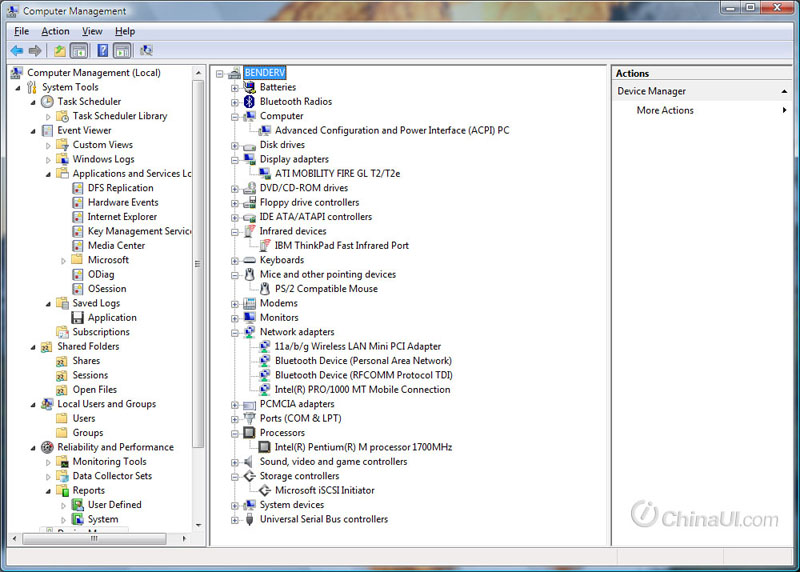Collapse the Network adapters category
The height and width of the screenshot is (572, 800).
coord(235,333)
